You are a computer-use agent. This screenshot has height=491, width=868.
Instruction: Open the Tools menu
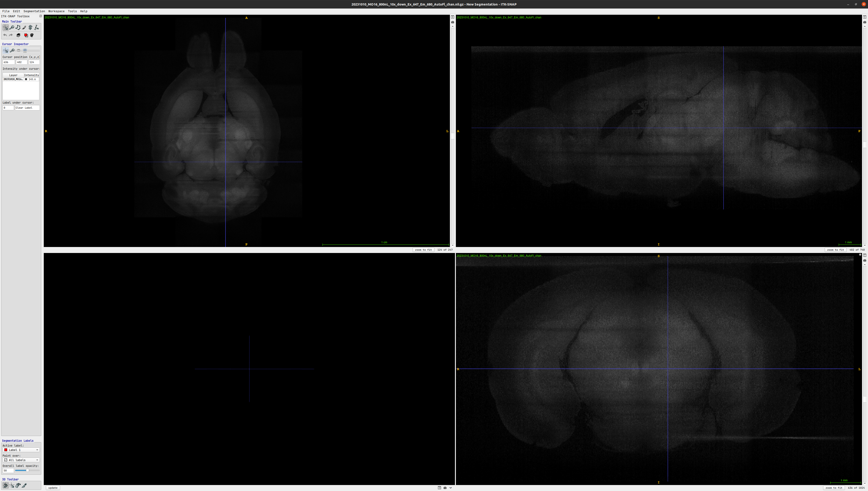click(72, 11)
